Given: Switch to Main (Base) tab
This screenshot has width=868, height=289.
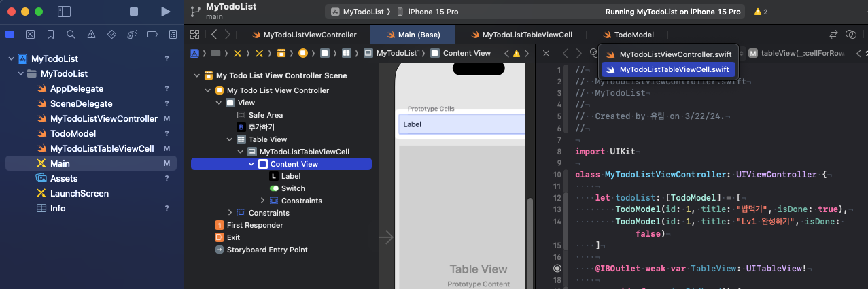Looking at the screenshot, I should click(414, 35).
